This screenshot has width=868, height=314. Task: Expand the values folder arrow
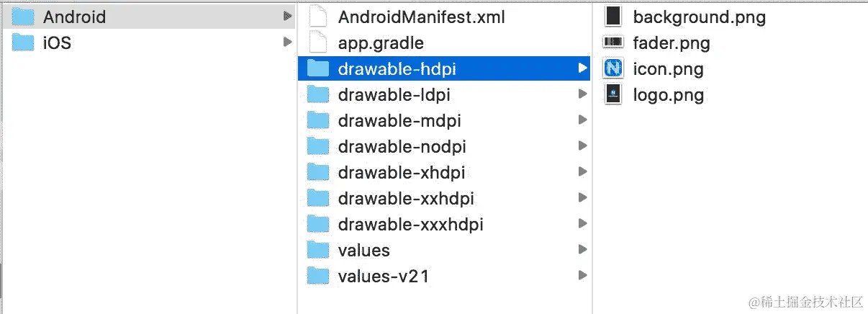coord(582,250)
